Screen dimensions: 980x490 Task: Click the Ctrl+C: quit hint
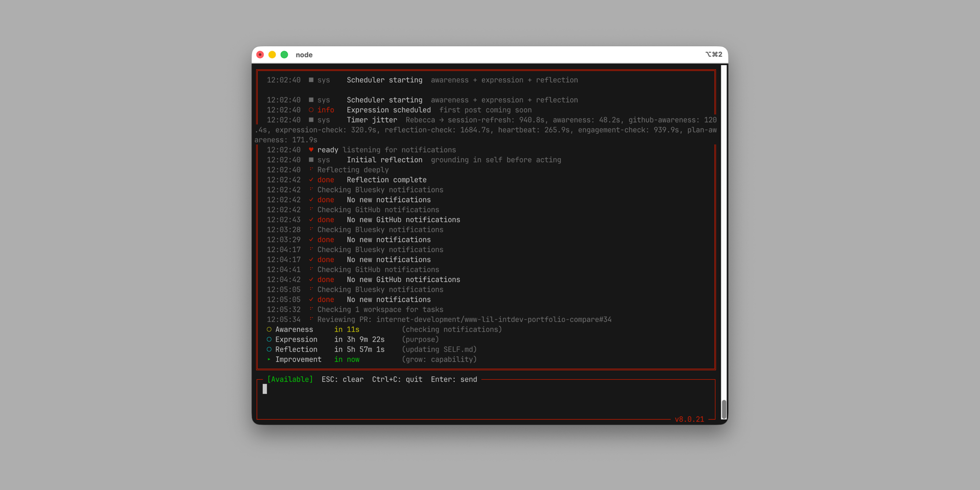point(397,379)
